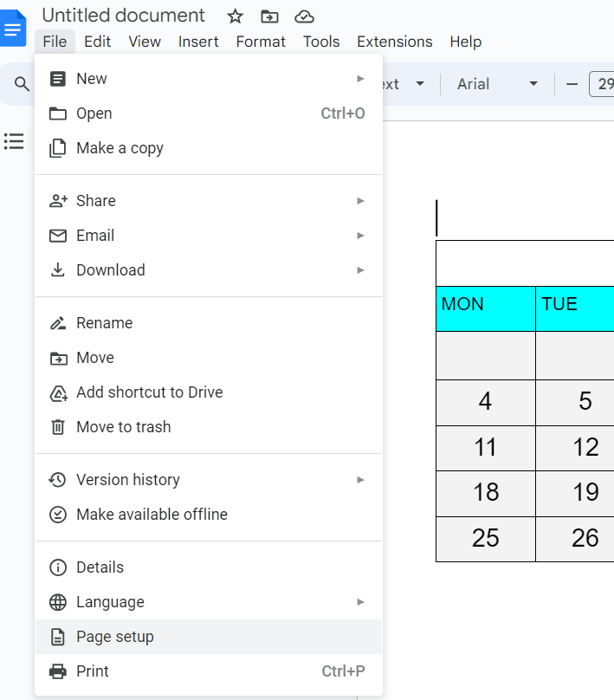This screenshot has width=614, height=700.
Task: Open the Google Docs home icon
Action: 14,29
